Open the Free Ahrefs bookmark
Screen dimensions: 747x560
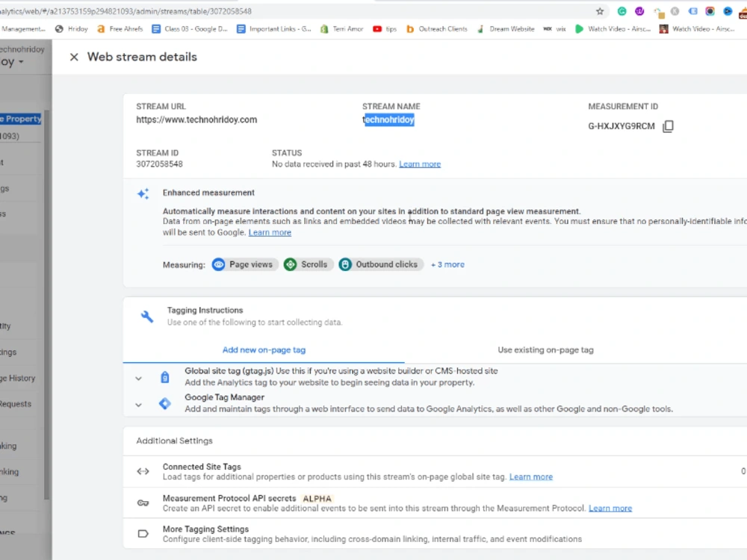tap(120, 29)
